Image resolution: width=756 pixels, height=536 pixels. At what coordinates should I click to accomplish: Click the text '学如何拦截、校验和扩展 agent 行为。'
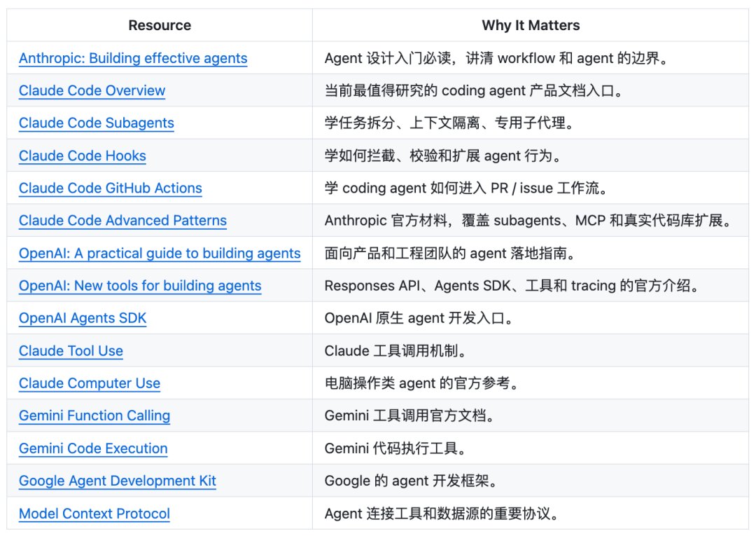443,156
